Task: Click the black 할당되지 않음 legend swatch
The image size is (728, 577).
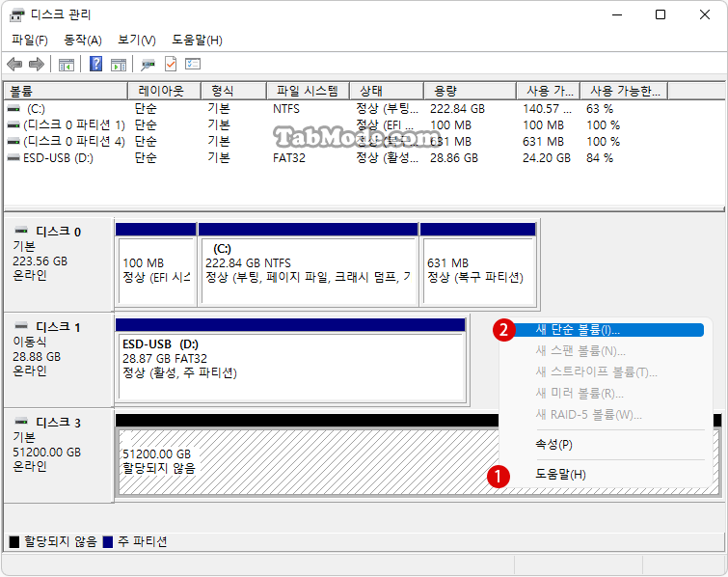Action: 14,541
